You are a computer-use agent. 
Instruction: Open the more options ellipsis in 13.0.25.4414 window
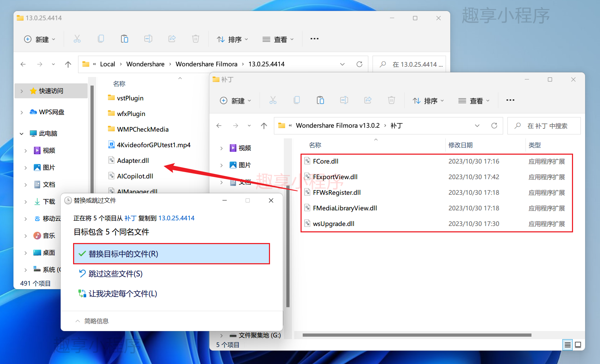click(x=314, y=39)
